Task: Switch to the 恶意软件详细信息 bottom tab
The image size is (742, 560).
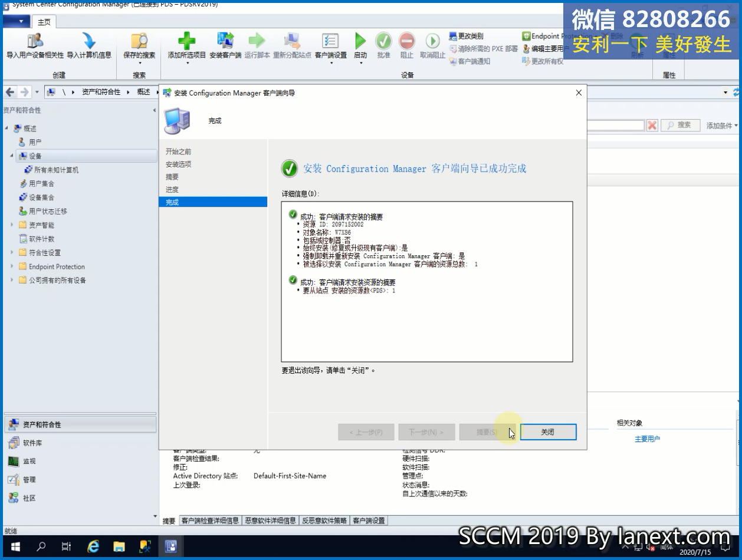Action: point(271,521)
